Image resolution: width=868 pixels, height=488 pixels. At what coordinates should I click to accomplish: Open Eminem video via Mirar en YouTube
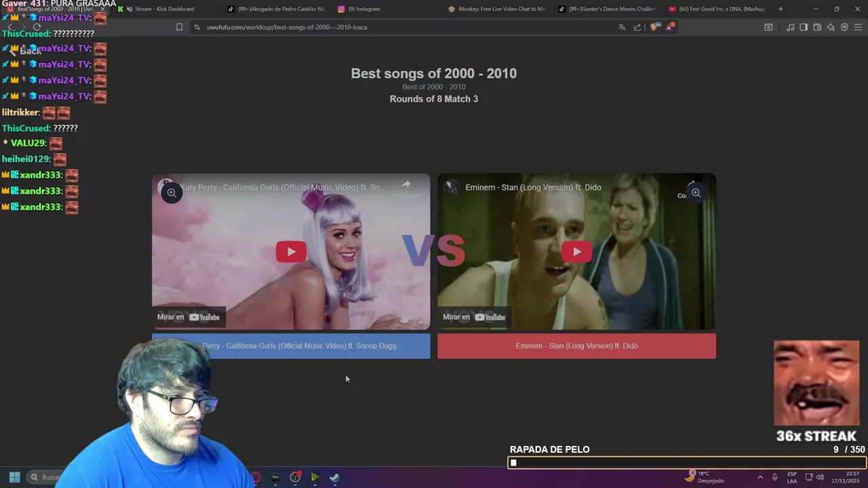click(x=474, y=317)
